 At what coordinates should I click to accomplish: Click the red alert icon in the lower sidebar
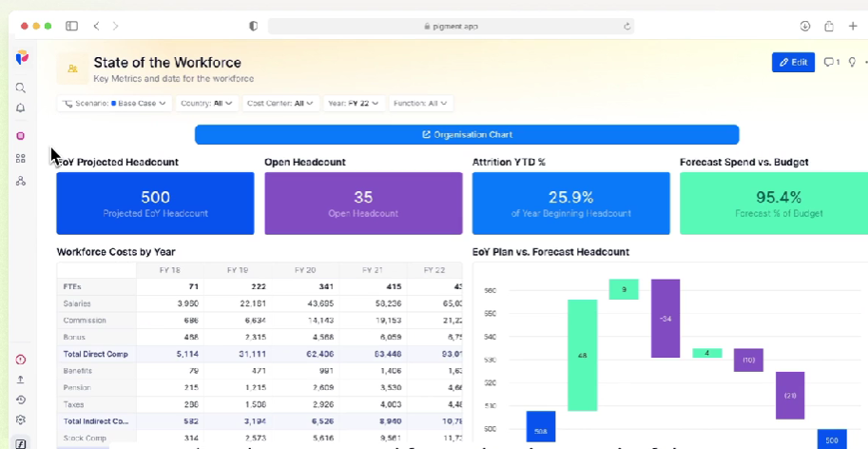click(x=21, y=360)
